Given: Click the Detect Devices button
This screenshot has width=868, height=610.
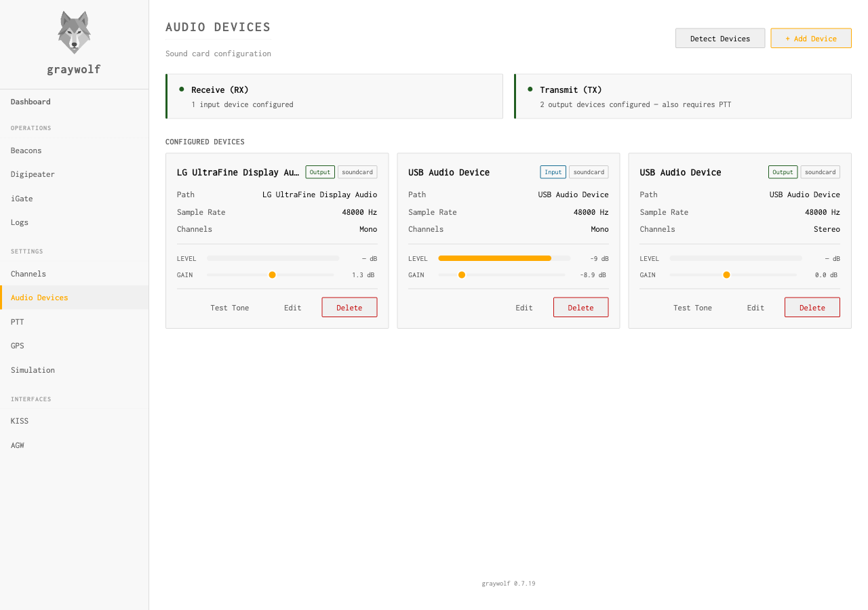Looking at the screenshot, I should [719, 38].
